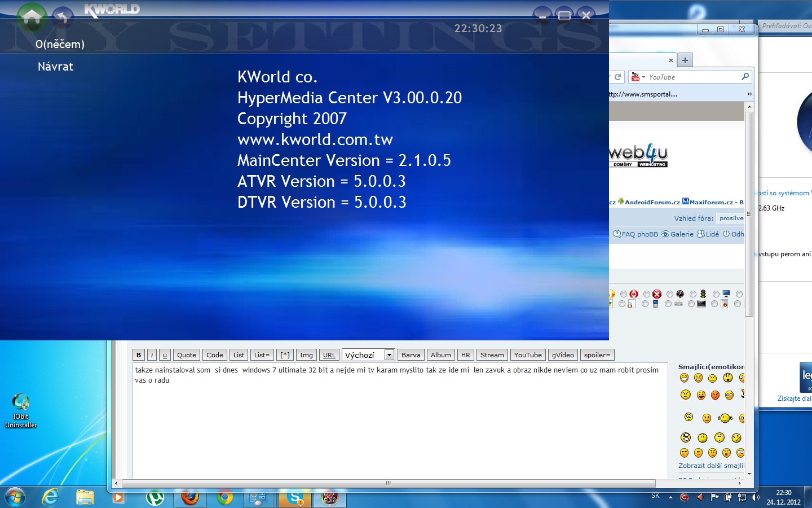Insert an Img BBCode tag
The height and width of the screenshot is (508, 812).
[306, 355]
